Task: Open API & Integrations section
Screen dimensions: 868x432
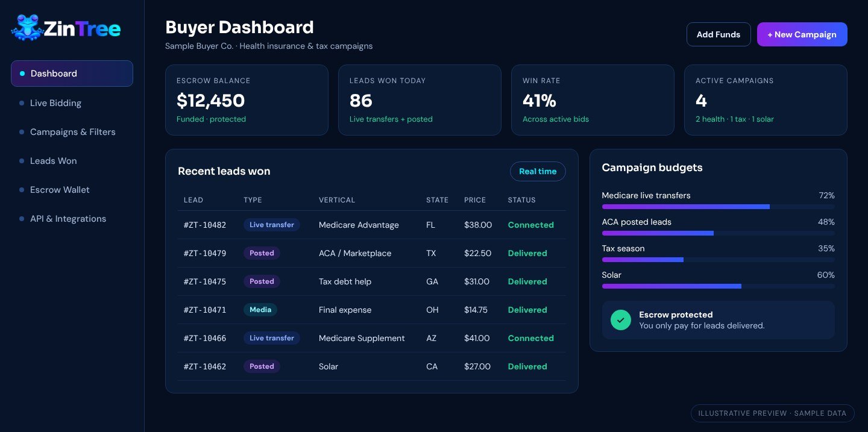Action: click(x=72, y=219)
